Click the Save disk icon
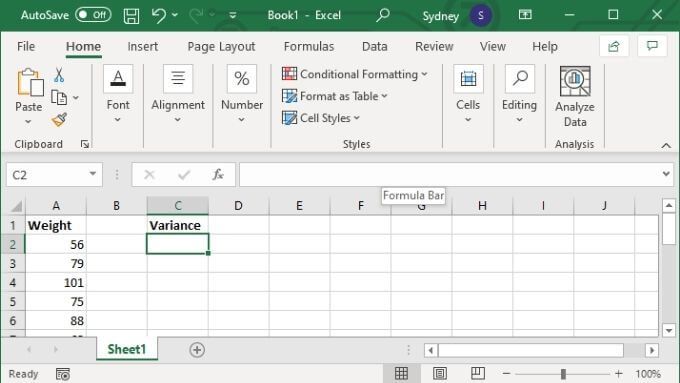This screenshot has width=680, height=383. pyautogui.click(x=131, y=16)
